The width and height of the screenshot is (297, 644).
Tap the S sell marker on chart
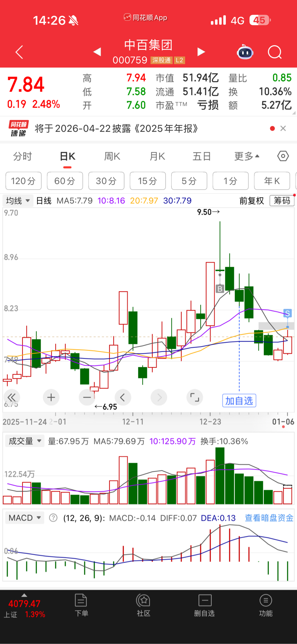pyautogui.click(x=287, y=313)
